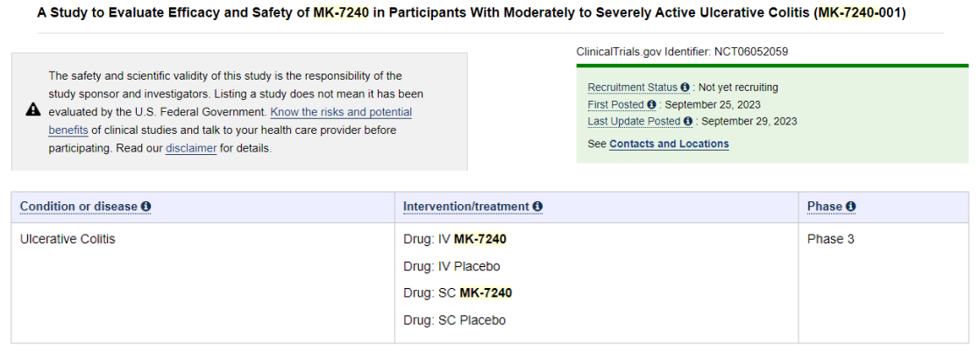This screenshot has height=352, width=980.
Task: Click the Intervention/treatment column header
Action: pyautogui.click(x=466, y=207)
